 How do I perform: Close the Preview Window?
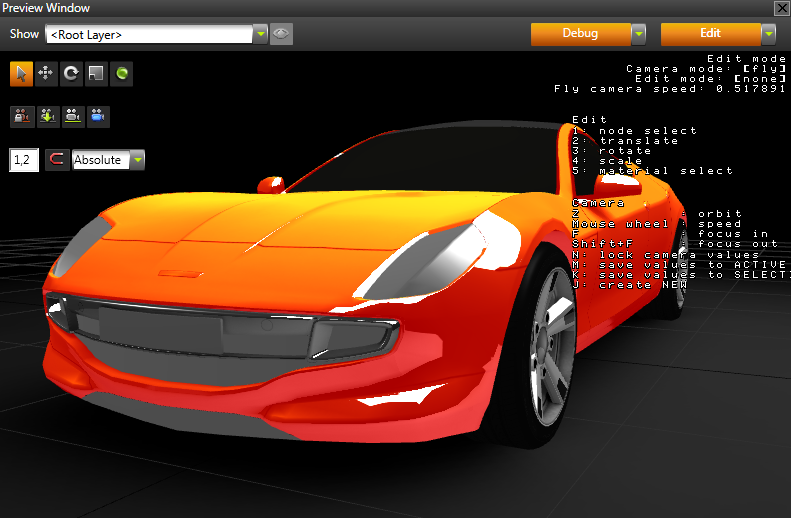pyautogui.click(x=781, y=8)
